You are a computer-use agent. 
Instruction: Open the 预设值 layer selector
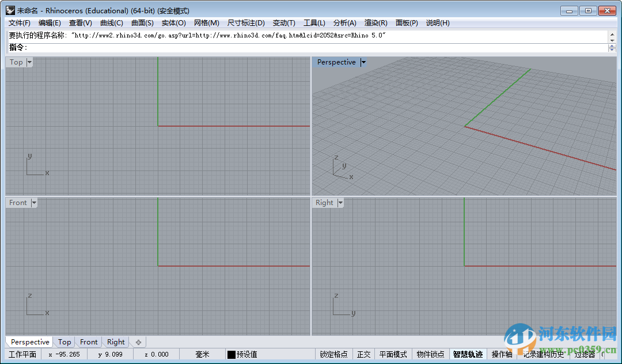pos(246,354)
